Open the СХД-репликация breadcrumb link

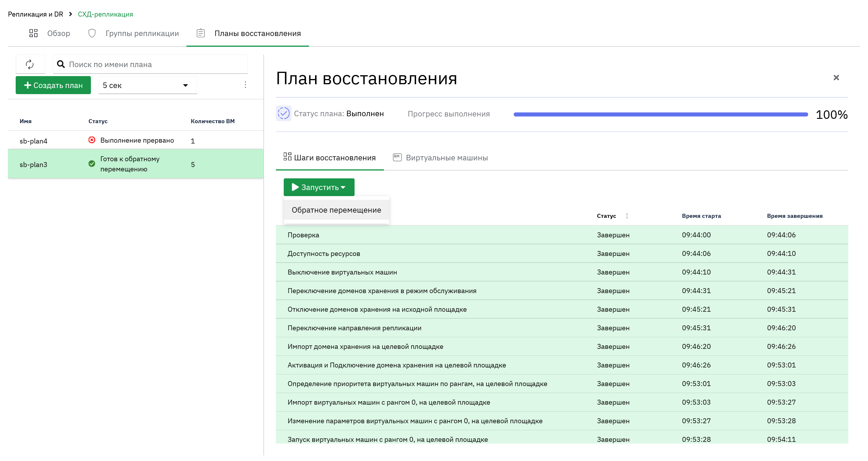pyautogui.click(x=105, y=14)
